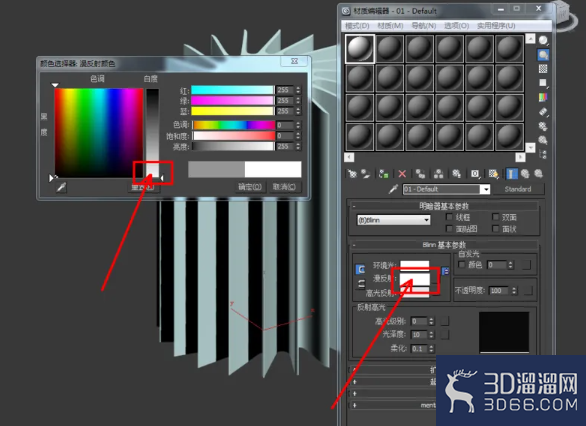
Task: Open the 01 - Default name dropdown
Action: point(485,189)
